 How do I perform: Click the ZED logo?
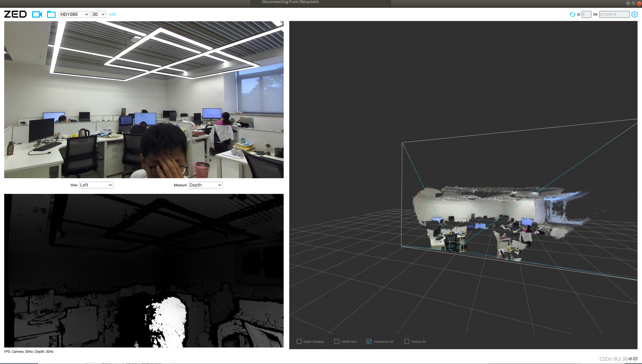click(x=15, y=14)
